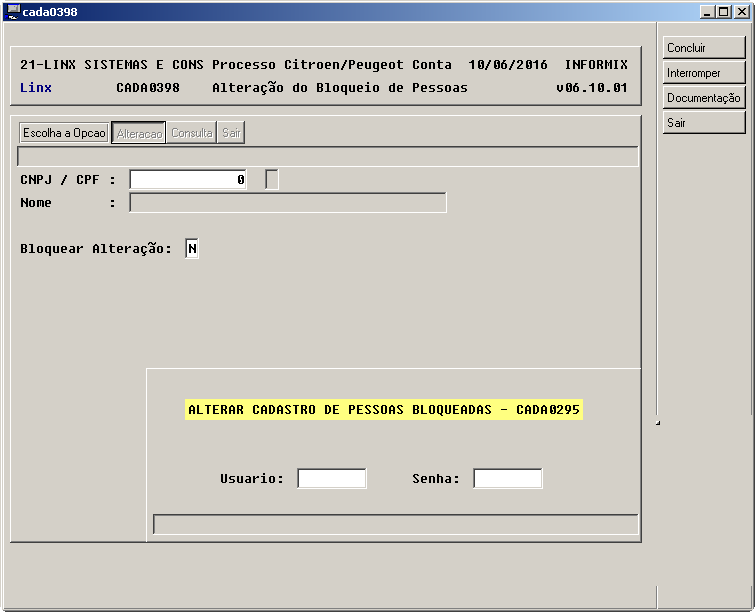The height and width of the screenshot is (612, 755).
Task: Minimize the cada0398 window
Action: click(x=707, y=12)
